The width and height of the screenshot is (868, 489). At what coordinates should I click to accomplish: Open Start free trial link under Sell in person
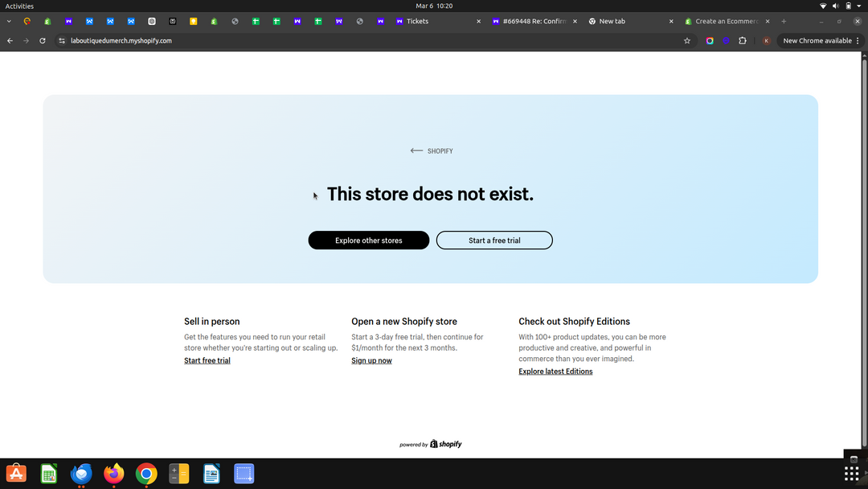pyautogui.click(x=207, y=360)
